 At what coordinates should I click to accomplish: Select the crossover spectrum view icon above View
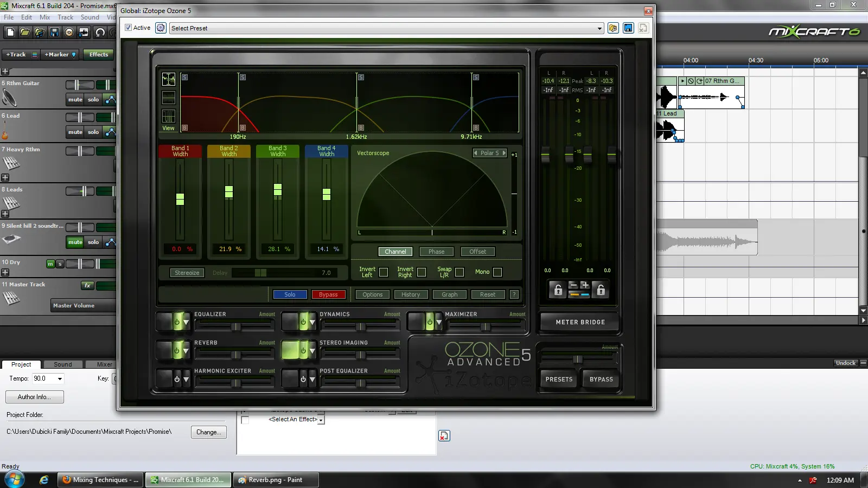pos(169,79)
